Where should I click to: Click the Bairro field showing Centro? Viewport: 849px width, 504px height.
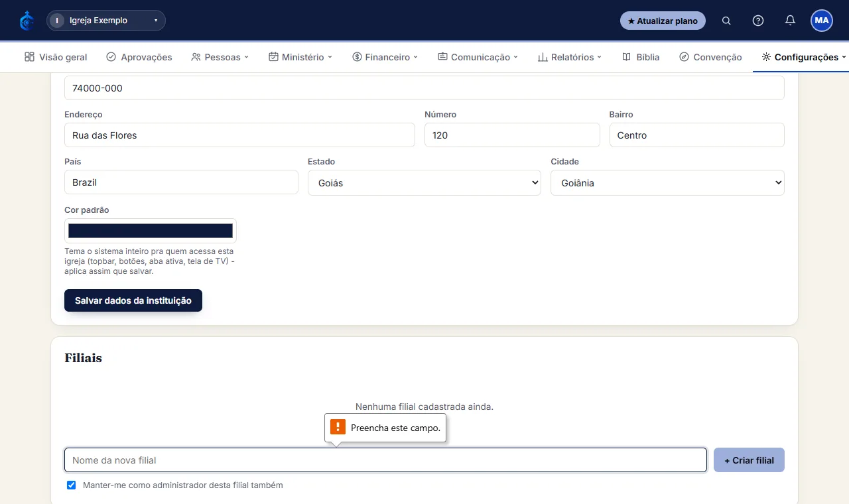pos(697,135)
